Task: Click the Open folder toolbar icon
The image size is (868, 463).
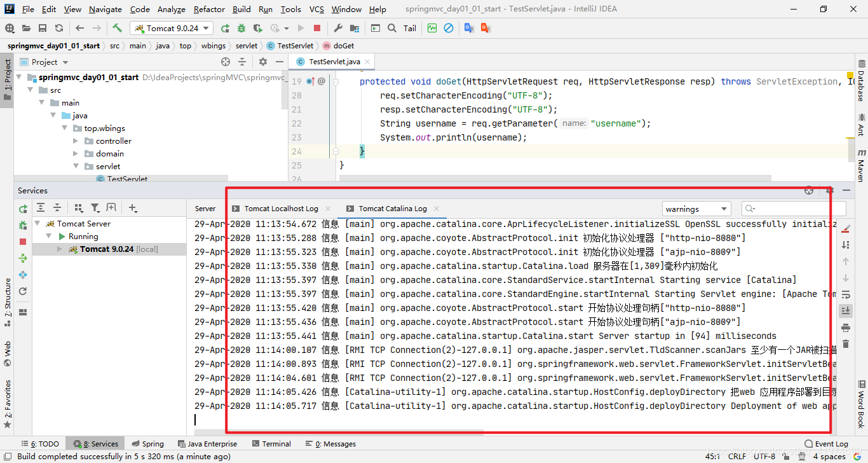Action: point(26,28)
